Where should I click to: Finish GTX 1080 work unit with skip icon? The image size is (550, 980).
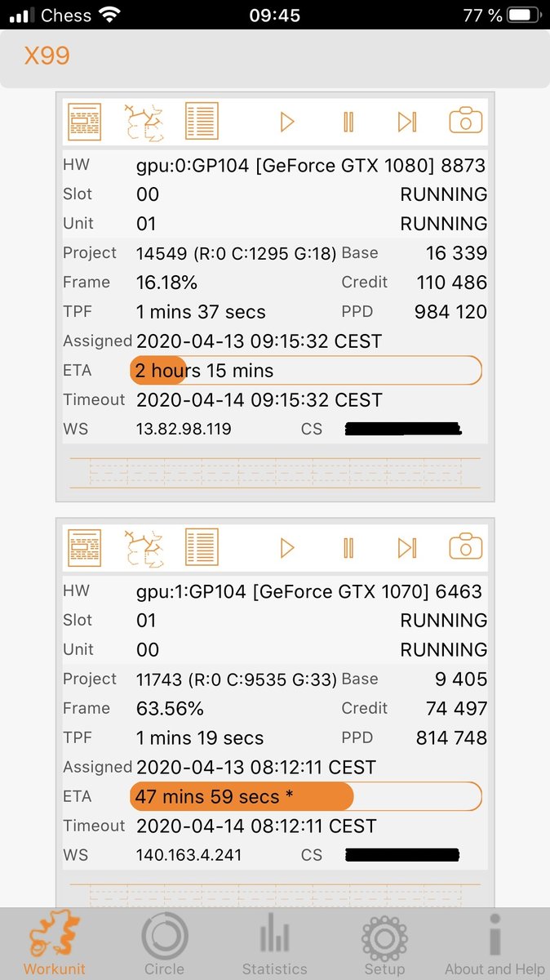tap(407, 122)
